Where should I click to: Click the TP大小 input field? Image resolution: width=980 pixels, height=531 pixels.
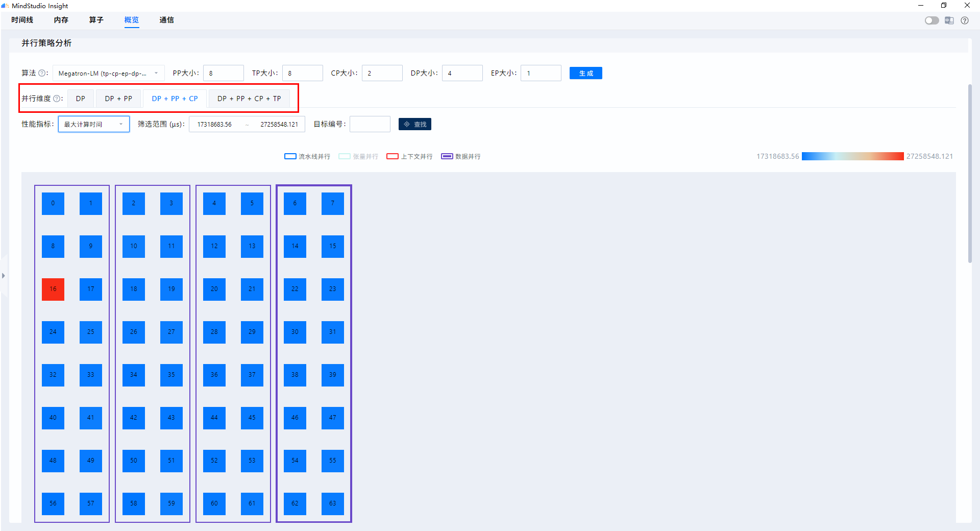coord(303,73)
